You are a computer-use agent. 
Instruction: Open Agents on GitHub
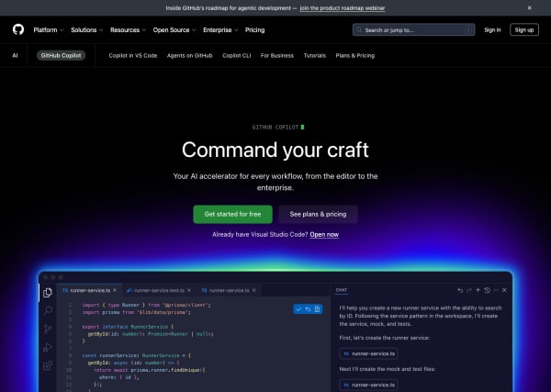click(x=190, y=55)
